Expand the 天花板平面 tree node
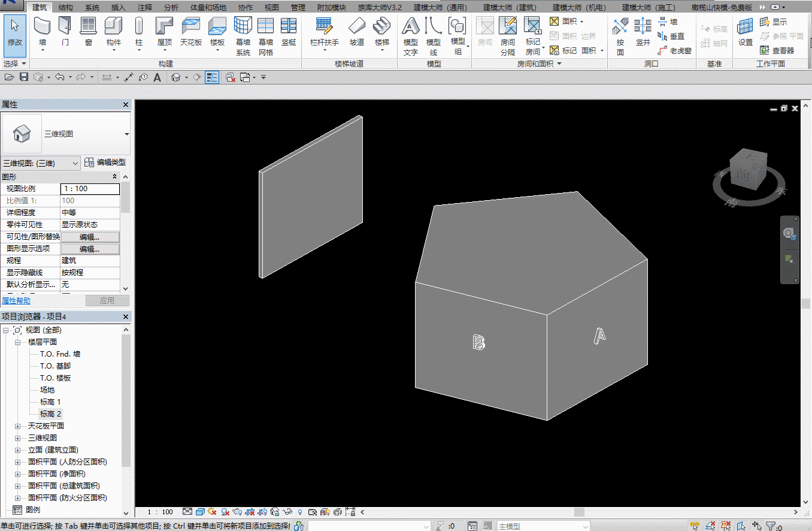 pos(18,426)
